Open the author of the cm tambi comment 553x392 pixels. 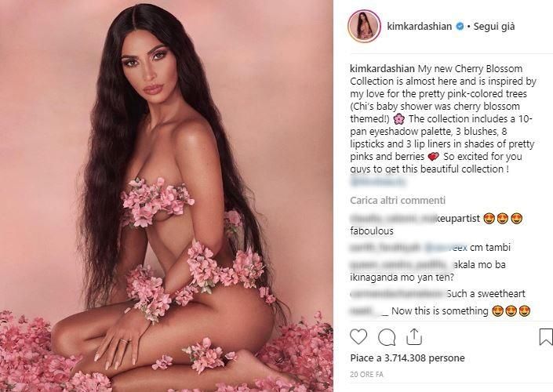click(385, 248)
